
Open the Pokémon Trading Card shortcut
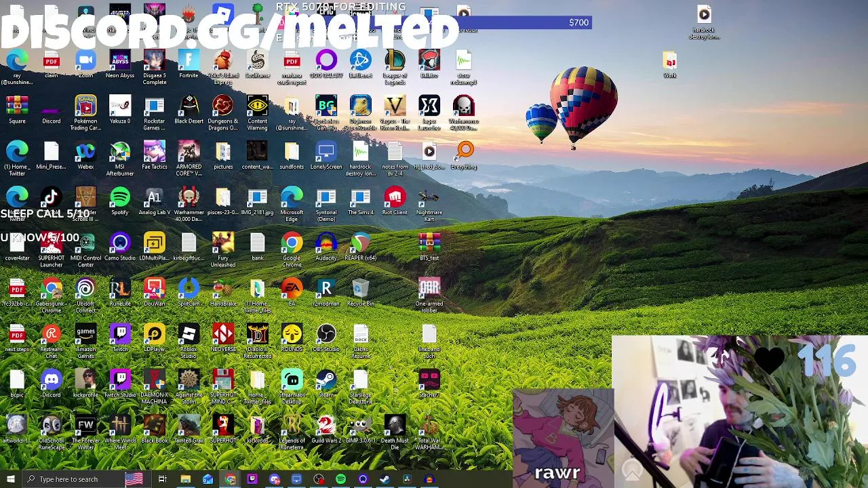pos(85,113)
